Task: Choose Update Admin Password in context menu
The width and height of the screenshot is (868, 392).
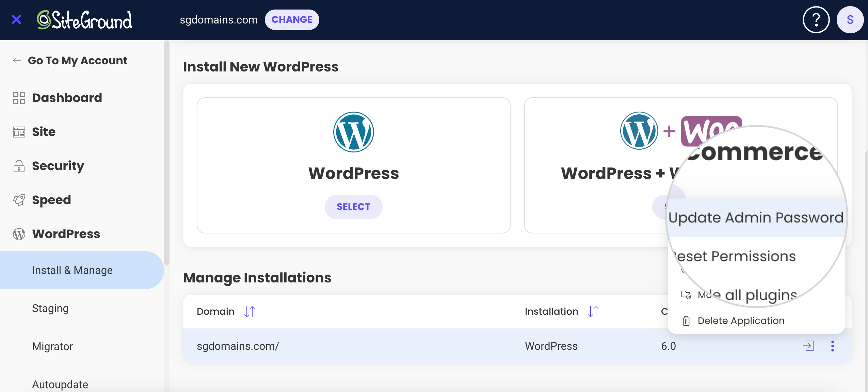Action: pyautogui.click(x=756, y=217)
